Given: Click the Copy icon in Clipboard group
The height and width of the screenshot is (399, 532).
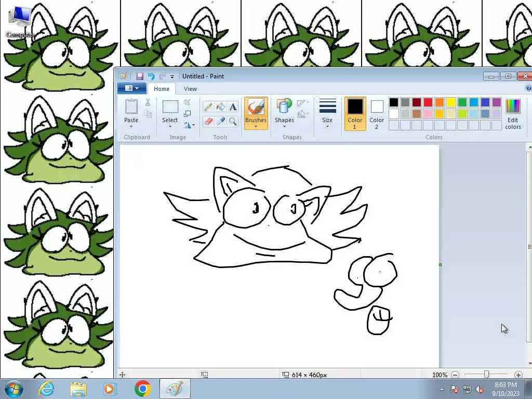Looking at the screenshot, I should pyautogui.click(x=148, y=114).
